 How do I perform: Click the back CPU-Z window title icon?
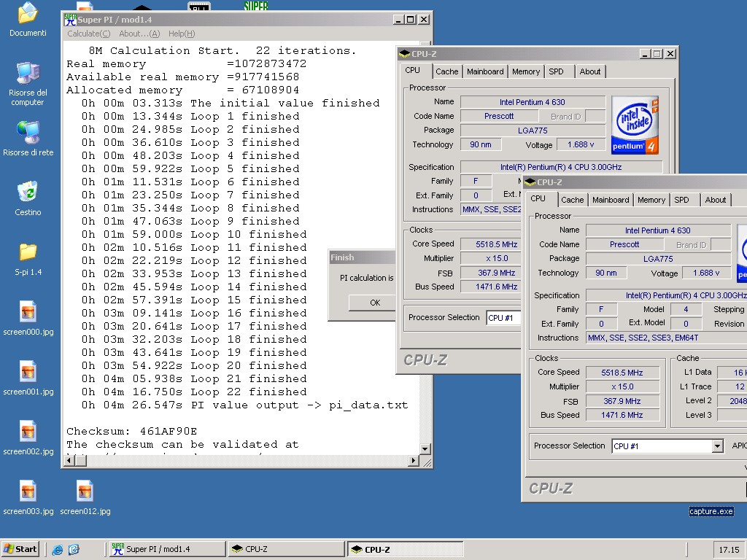pos(404,54)
